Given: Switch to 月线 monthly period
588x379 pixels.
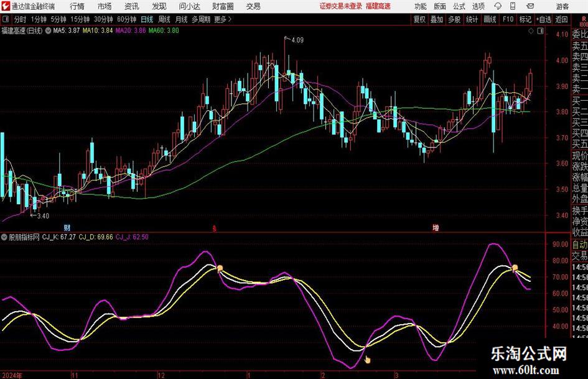Looking at the screenshot, I should coord(182,19).
